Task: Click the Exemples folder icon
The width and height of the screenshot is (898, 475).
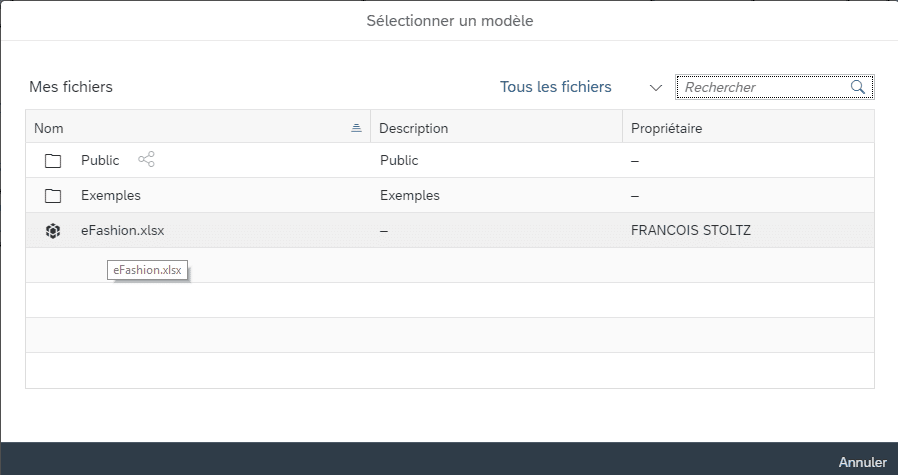Action: 53,196
